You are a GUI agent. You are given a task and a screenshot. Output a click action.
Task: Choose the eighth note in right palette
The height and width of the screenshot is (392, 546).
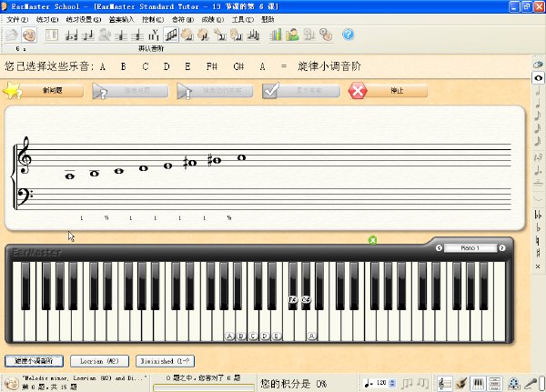point(538,116)
